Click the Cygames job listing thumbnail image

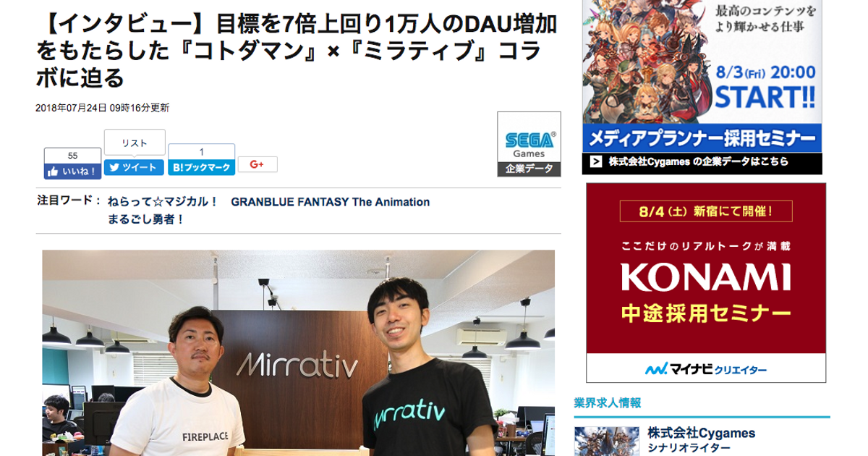(606, 441)
